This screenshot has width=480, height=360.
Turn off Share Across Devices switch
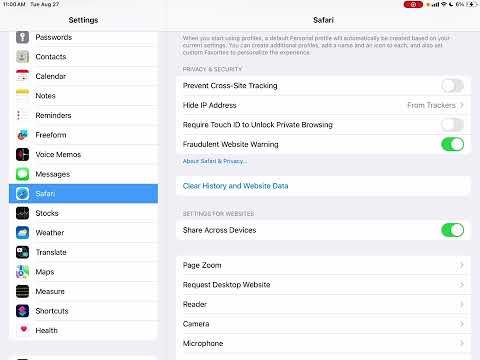pos(452,230)
